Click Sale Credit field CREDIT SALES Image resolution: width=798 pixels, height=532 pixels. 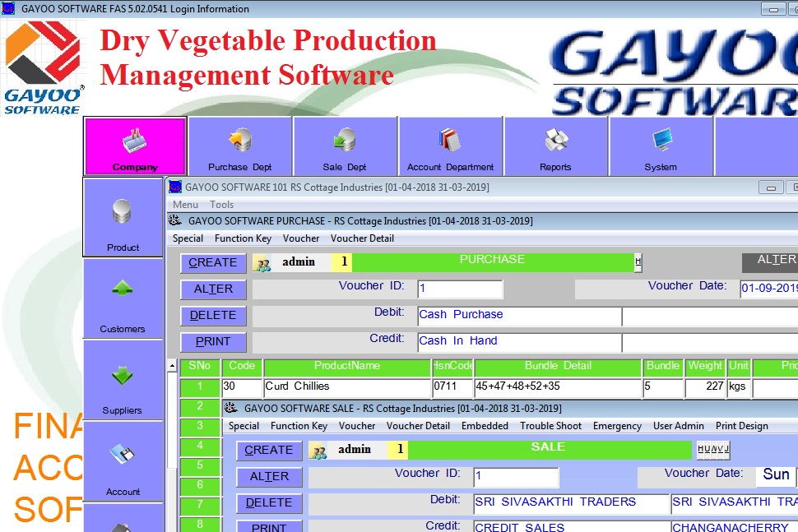pyautogui.click(x=572, y=526)
